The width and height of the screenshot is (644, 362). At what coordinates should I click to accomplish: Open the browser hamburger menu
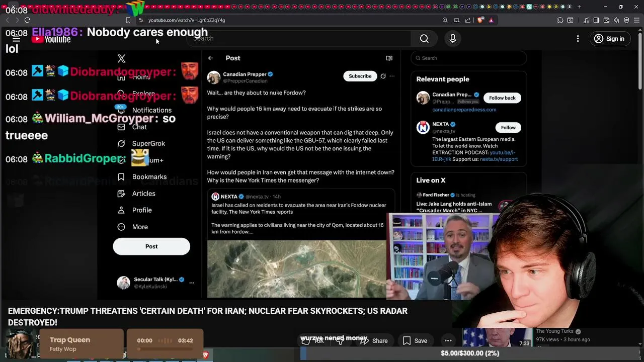[636, 20]
